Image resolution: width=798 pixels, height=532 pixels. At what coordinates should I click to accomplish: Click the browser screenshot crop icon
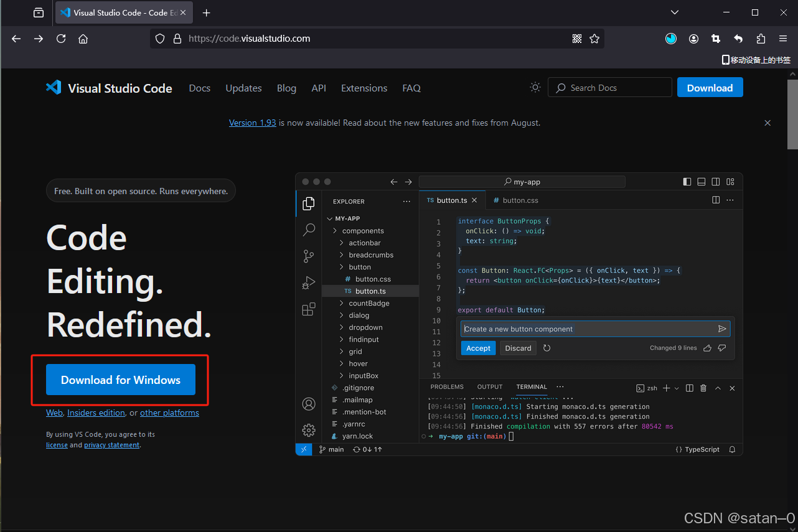(x=716, y=39)
